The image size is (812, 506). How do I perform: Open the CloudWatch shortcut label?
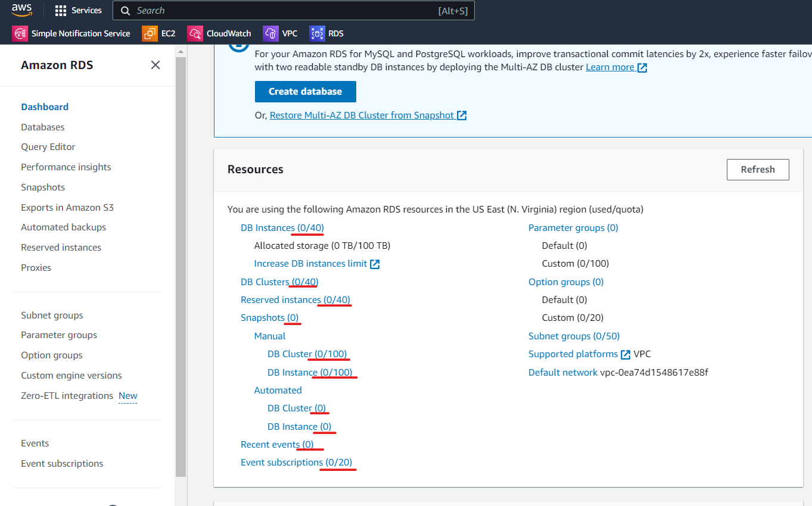point(229,33)
